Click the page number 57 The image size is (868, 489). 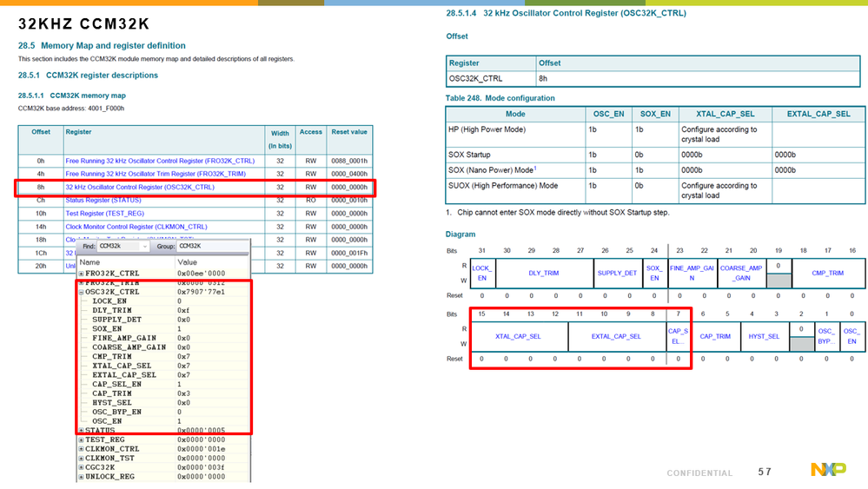pos(765,472)
